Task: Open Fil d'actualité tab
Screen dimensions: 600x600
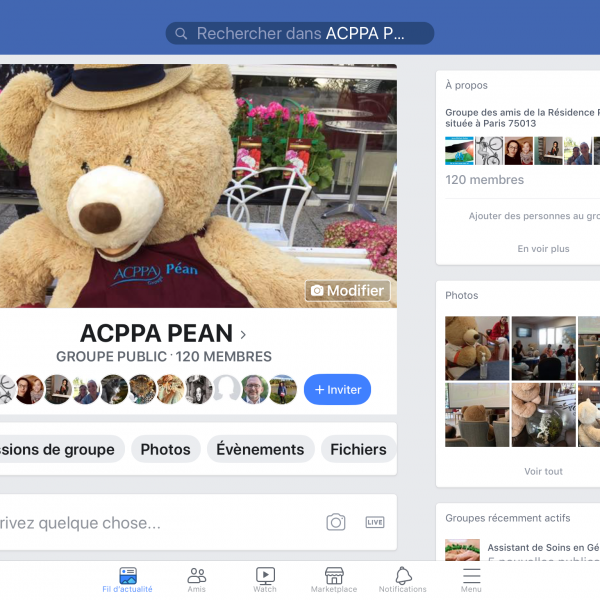Action: (127, 580)
